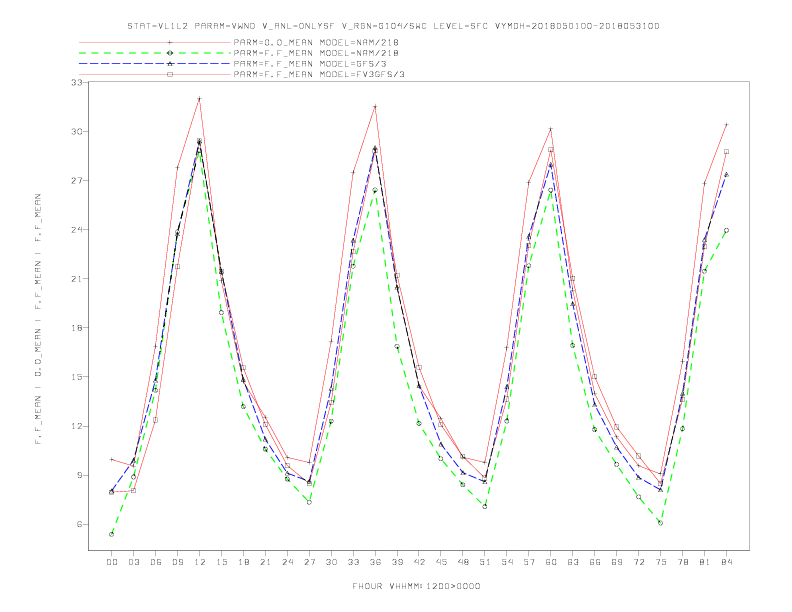792x612 pixels.
Task: Click x-axis forecast hour label 36
Action: pyautogui.click(x=375, y=562)
